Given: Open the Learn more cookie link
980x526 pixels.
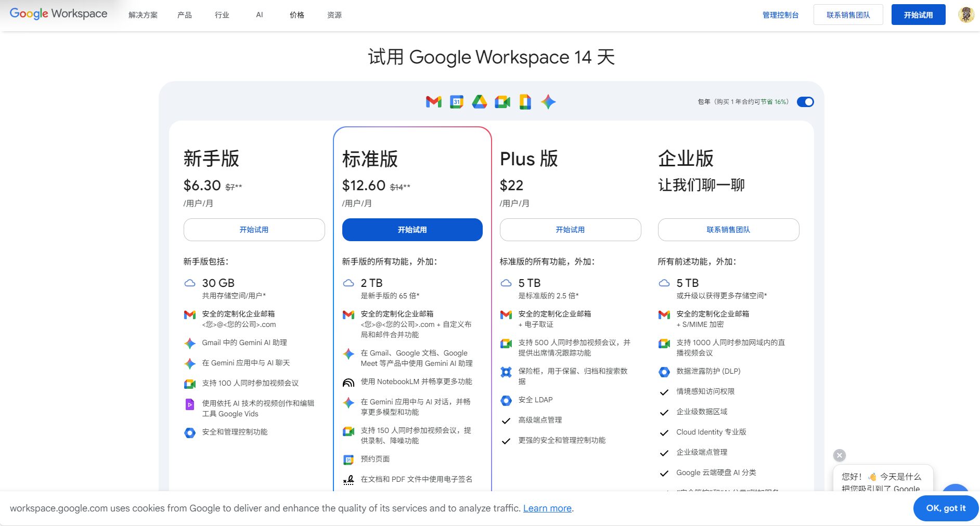Looking at the screenshot, I should pos(547,508).
